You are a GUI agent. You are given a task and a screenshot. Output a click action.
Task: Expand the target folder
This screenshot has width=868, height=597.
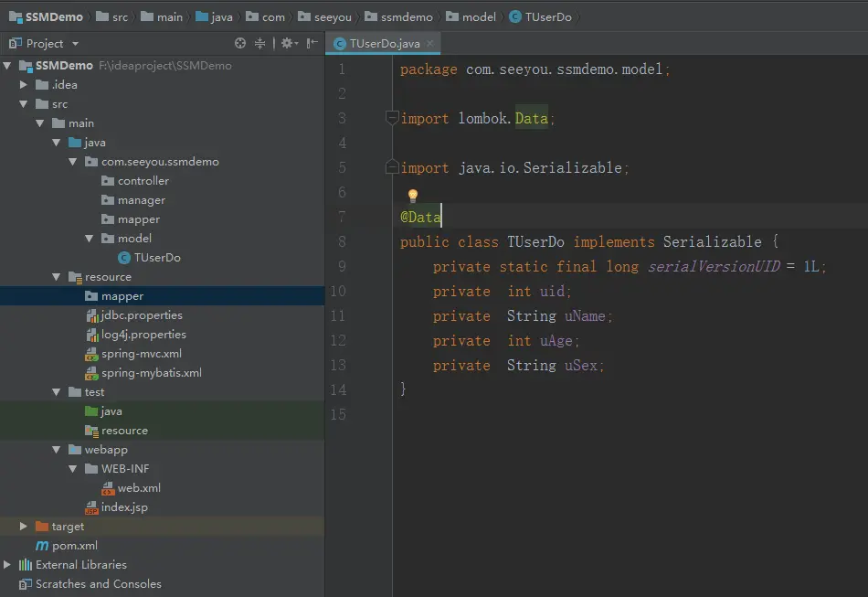click(x=25, y=527)
